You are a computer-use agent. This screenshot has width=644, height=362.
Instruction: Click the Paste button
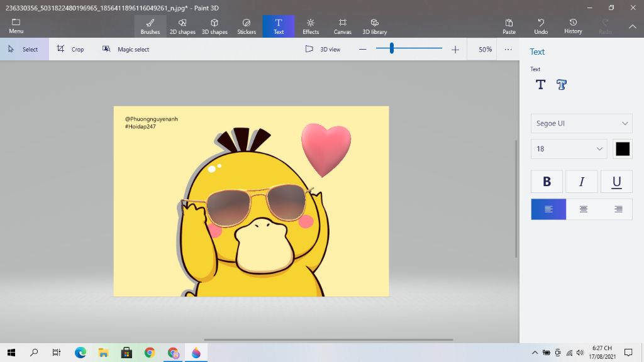click(509, 26)
